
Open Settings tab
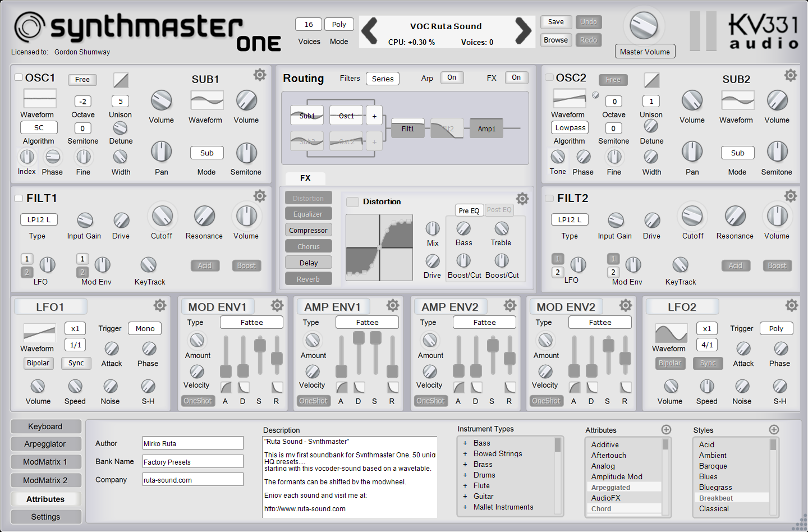tap(45, 517)
